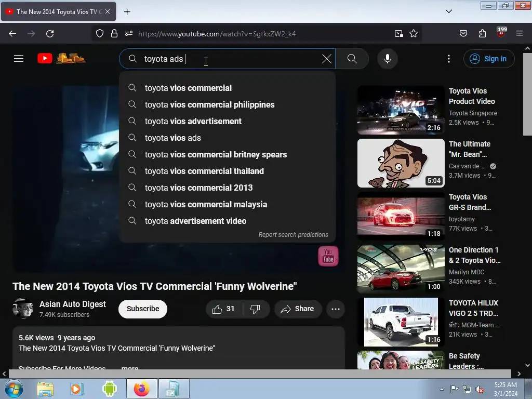The height and width of the screenshot is (399, 532).
Task: Select suggestion toyota vios commercial
Action: (x=228, y=88)
